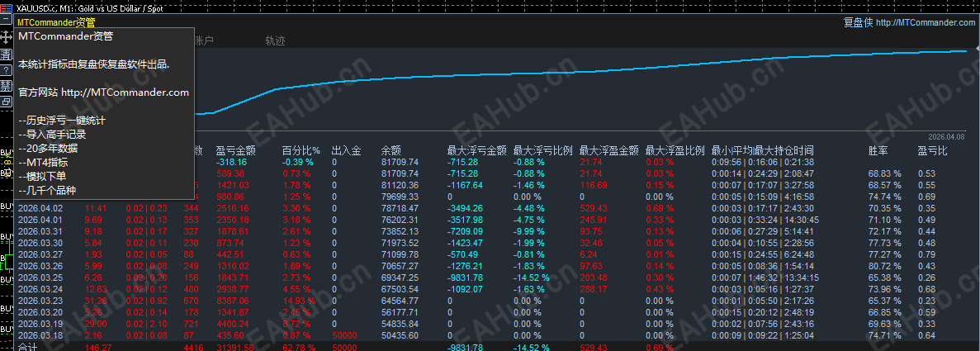Viewport: 980px width, 351px height.
Task: Click the 清 clear button
Action: (x=7, y=54)
